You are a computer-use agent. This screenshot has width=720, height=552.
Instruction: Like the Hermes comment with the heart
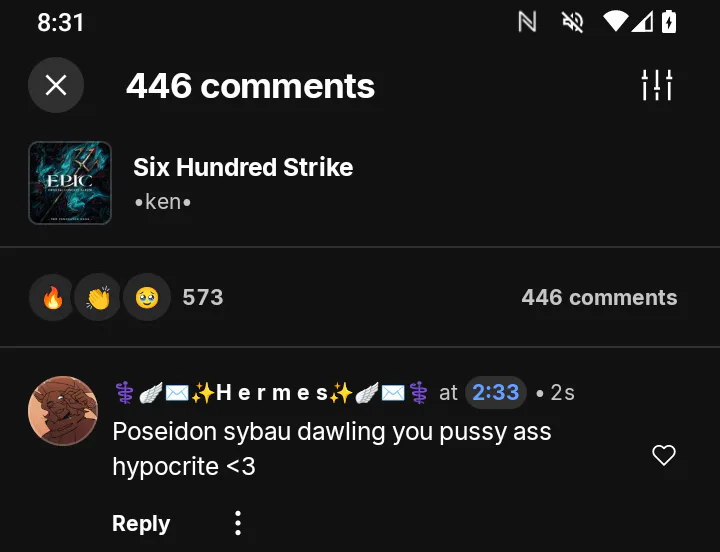tap(664, 455)
